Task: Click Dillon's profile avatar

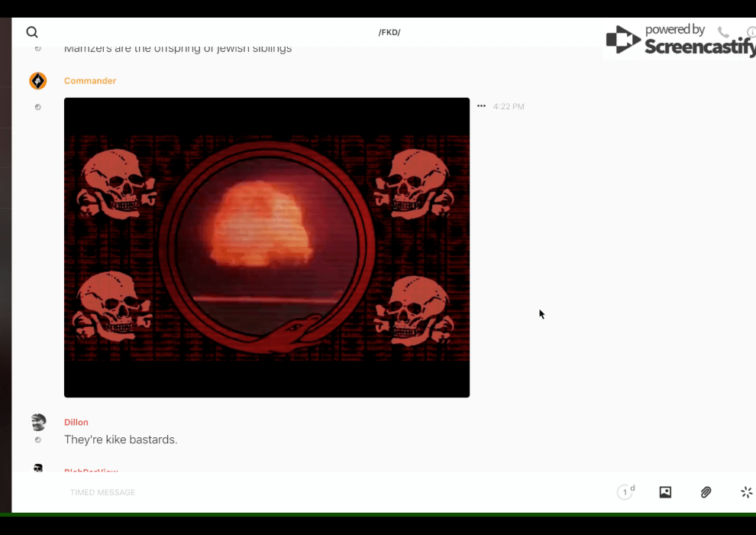Action: [x=38, y=422]
